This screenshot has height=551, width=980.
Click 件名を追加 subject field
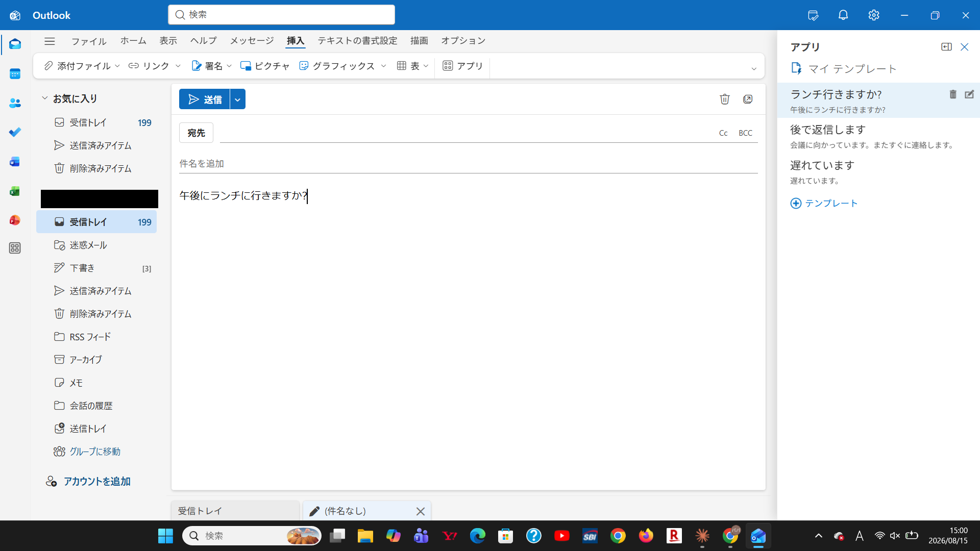pos(468,164)
